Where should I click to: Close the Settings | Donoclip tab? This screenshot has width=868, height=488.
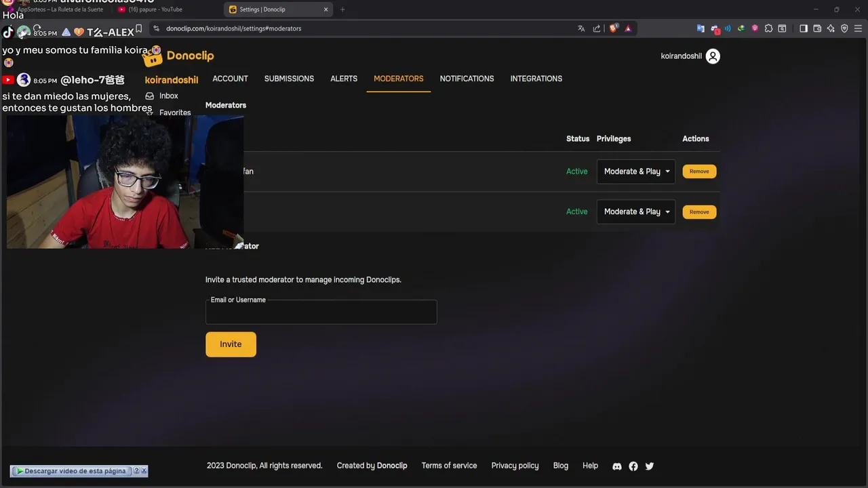(326, 9)
